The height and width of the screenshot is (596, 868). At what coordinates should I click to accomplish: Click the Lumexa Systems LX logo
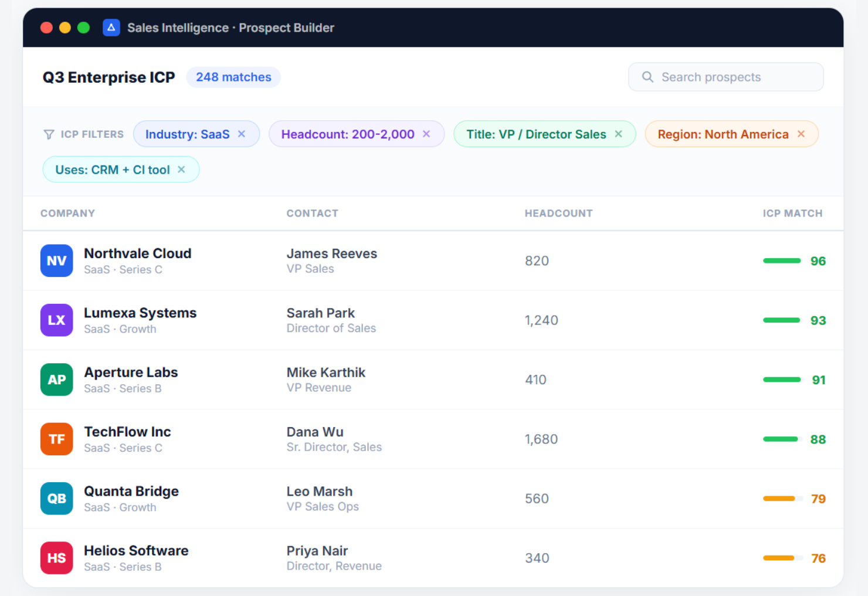[57, 320]
